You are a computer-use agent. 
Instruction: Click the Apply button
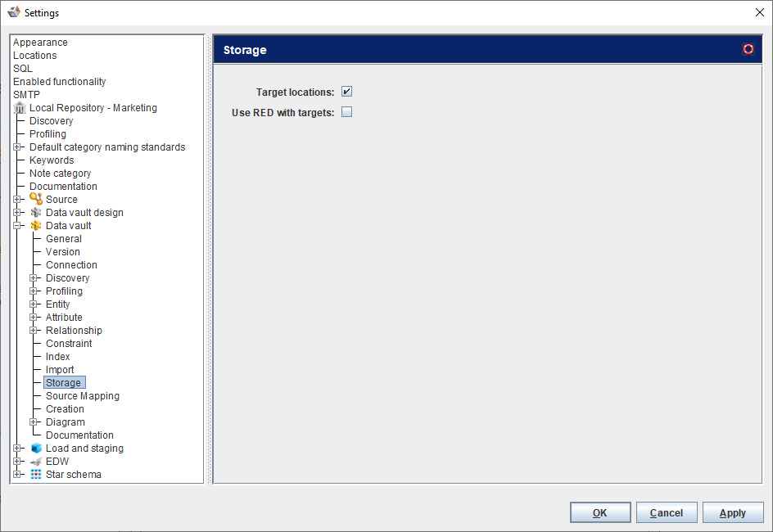(732, 512)
